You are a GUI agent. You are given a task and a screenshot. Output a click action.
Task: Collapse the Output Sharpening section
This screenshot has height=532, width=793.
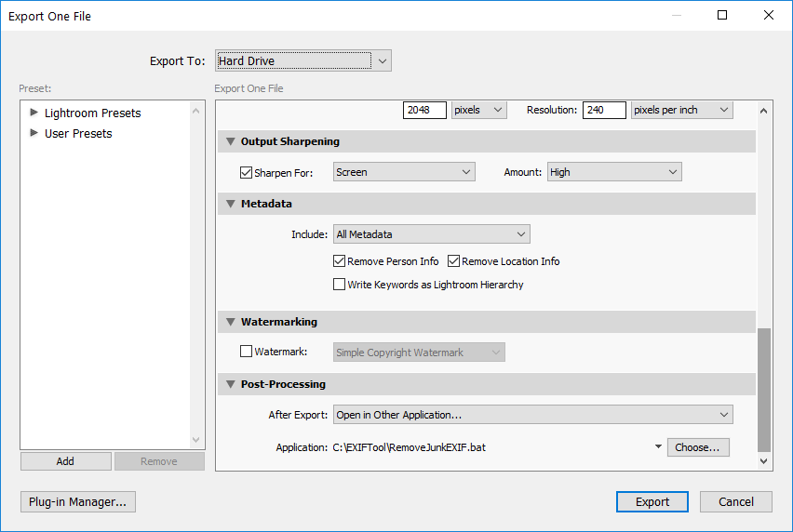tap(231, 141)
